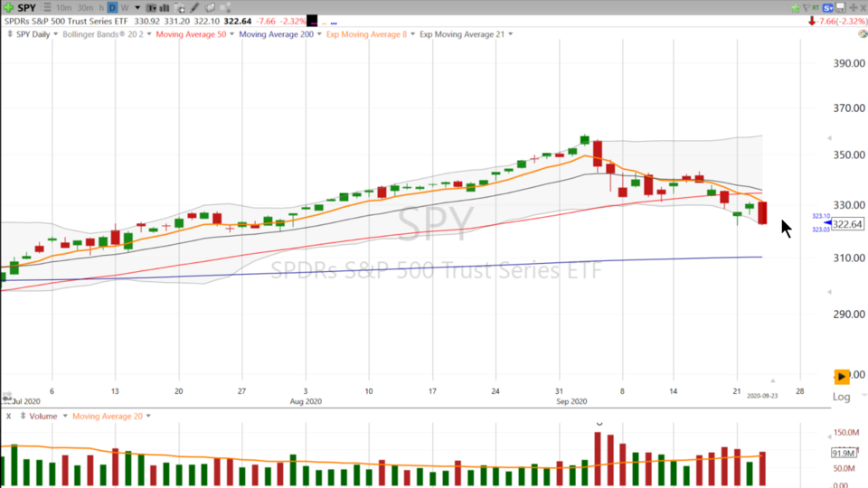Click the flag icon in the top right
Image resolution: width=868 pixels, height=488 pixels.
806,8
